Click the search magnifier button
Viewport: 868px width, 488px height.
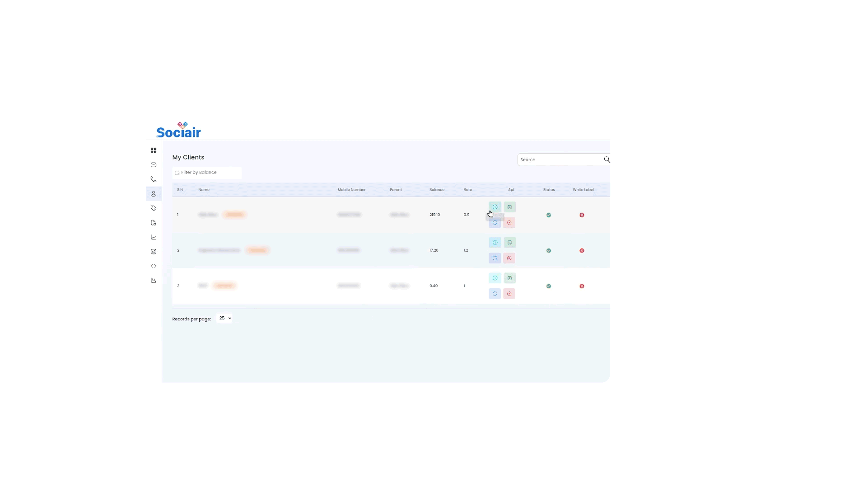(607, 160)
